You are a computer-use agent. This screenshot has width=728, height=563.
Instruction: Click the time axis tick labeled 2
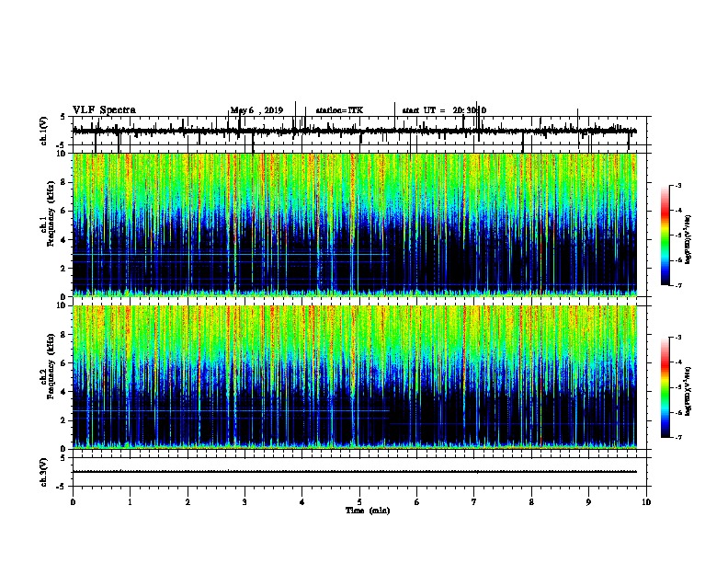click(x=188, y=502)
